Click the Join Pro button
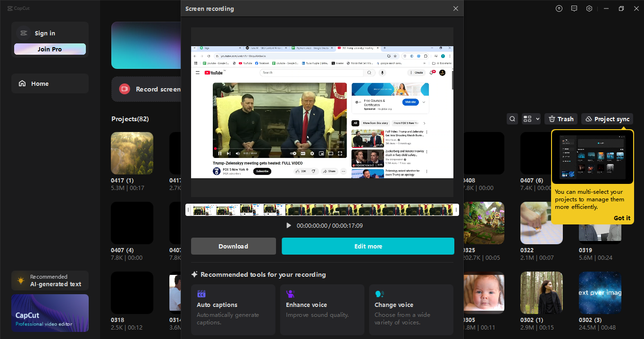Viewport: 644px width, 339px height. (x=50, y=49)
